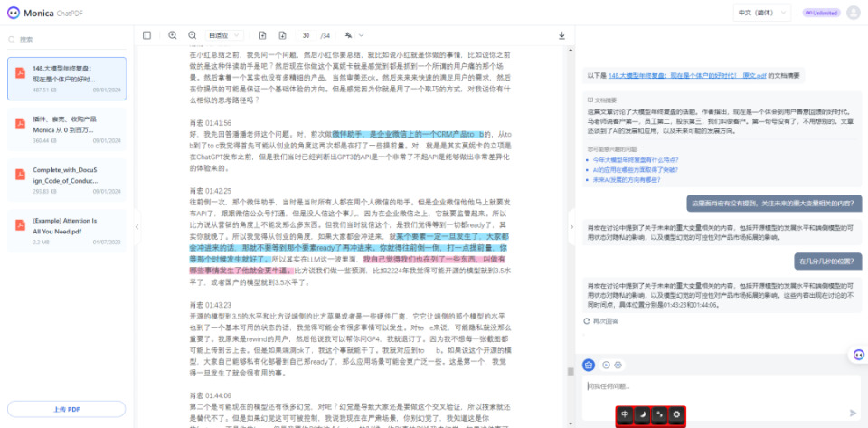Click 再次回答 to regenerate answer

[606, 321]
